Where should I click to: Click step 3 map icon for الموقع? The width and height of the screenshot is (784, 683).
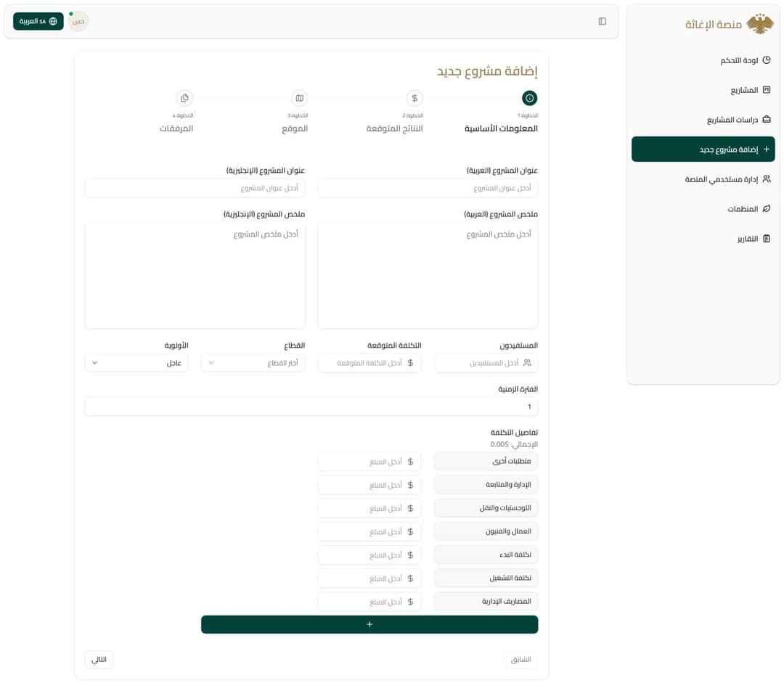tap(300, 98)
